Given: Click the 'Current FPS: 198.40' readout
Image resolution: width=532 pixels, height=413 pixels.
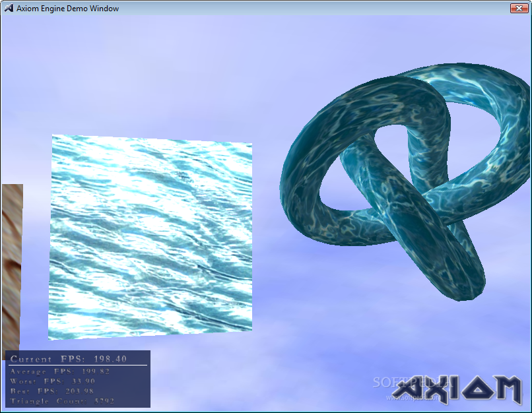Looking at the screenshot, I should pyautogui.click(x=69, y=359).
